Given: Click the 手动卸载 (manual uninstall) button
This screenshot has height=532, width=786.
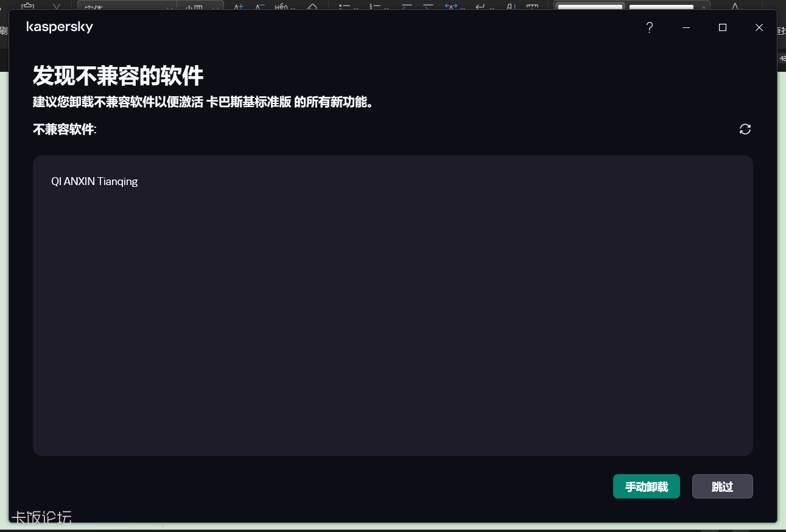Looking at the screenshot, I should 646,486.
